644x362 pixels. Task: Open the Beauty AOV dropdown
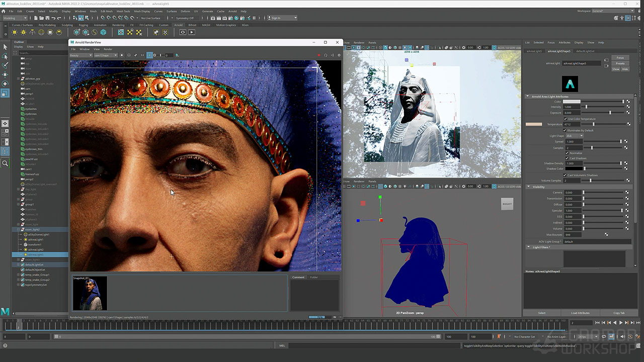click(x=80, y=55)
